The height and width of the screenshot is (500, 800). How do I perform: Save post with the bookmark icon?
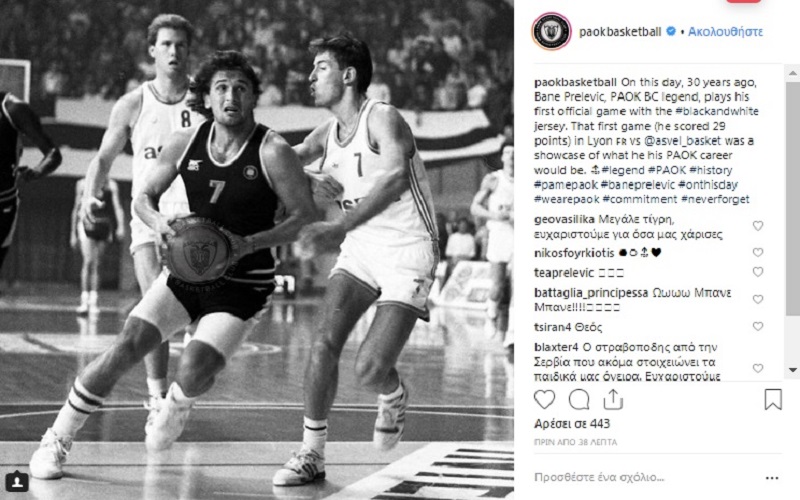point(773,399)
